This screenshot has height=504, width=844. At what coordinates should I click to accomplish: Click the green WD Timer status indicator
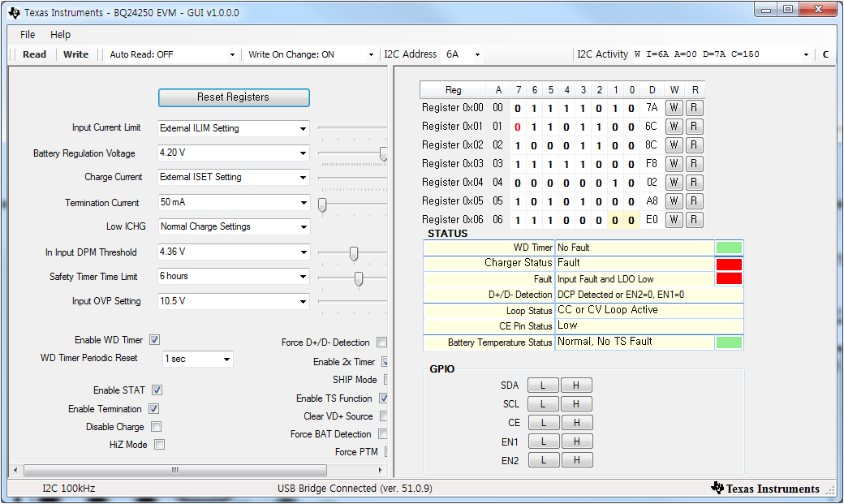(729, 248)
